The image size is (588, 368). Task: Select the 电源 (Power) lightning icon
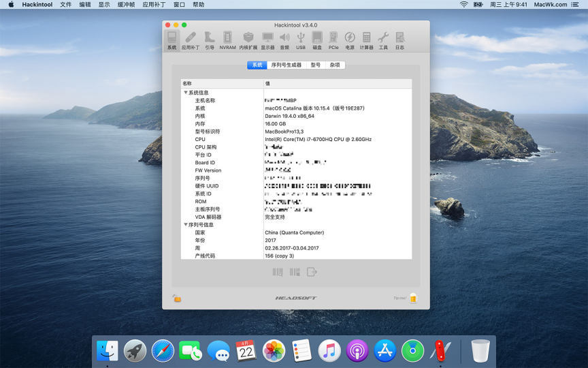point(350,40)
